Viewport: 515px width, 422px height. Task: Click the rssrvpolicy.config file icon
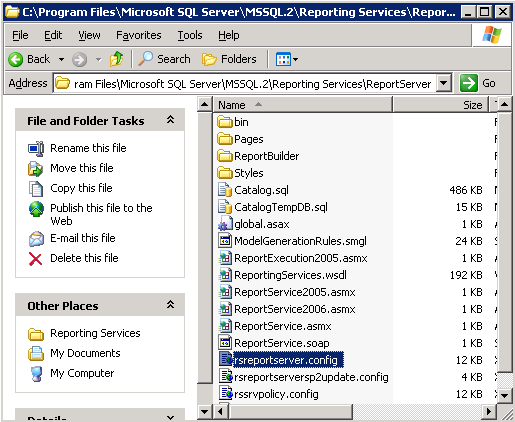(x=226, y=393)
